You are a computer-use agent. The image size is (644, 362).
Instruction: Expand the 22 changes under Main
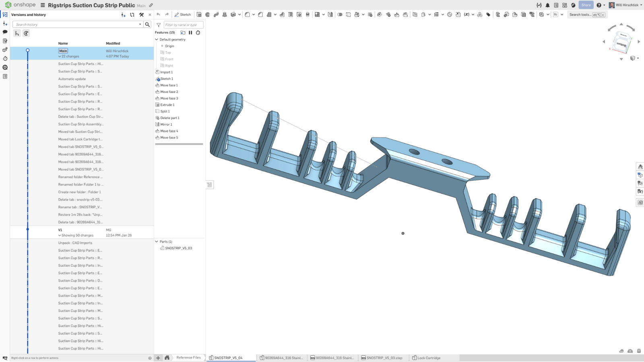click(60, 56)
